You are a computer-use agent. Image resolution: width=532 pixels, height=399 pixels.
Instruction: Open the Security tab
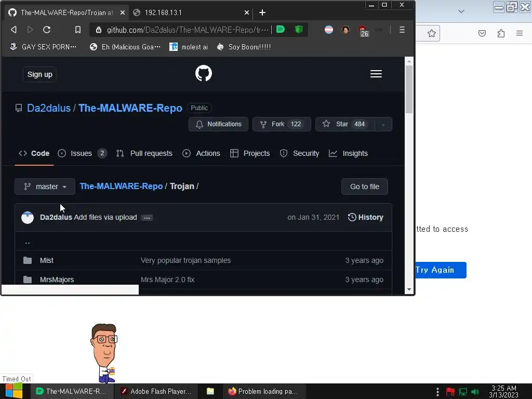[299, 153]
